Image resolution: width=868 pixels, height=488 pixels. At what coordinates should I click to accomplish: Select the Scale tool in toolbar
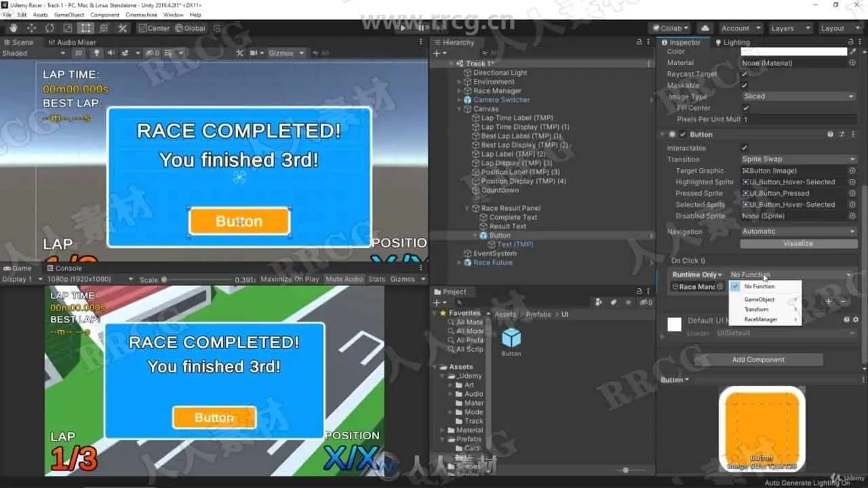68,28
